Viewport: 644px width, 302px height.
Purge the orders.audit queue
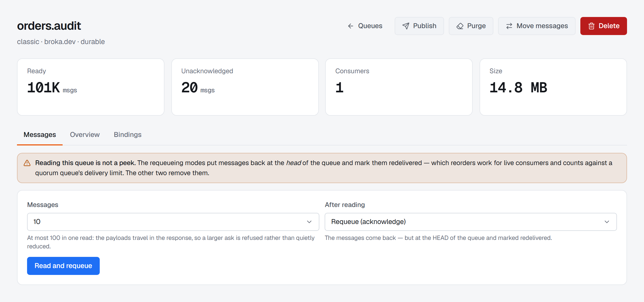(x=471, y=26)
